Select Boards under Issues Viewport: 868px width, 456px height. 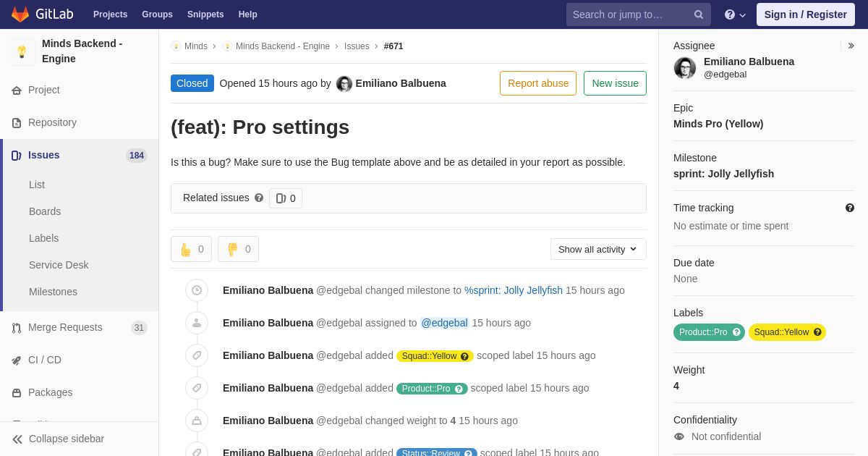click(x=45, y=211)
